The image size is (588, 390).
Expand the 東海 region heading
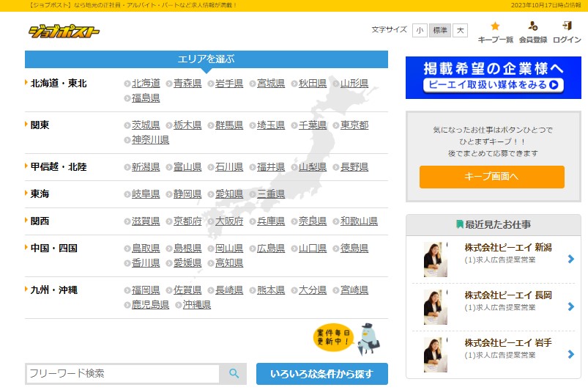[x=40, y=194]
